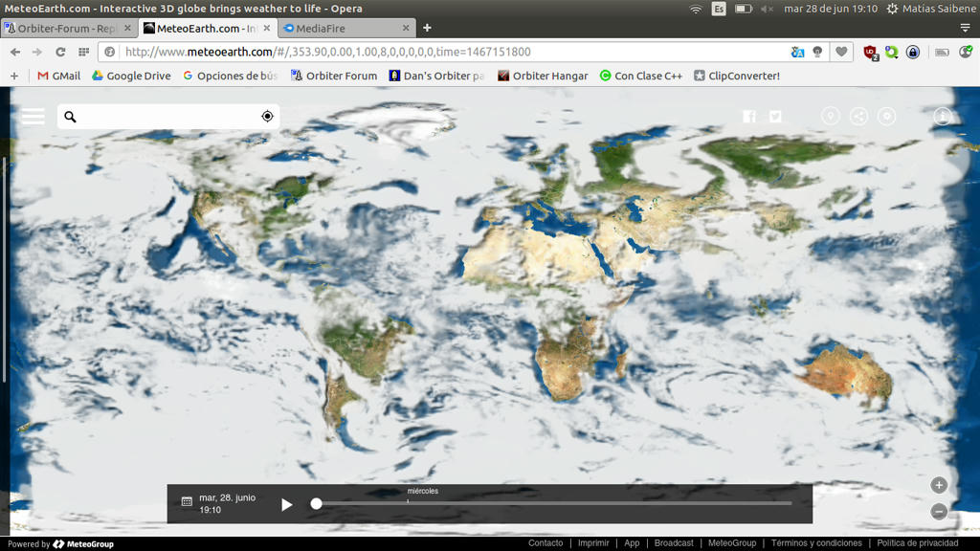The width and height of the screenshot is (980, 551).
Task: Close the Orbiter-Forum tab
Action: [x=127, y=28]
